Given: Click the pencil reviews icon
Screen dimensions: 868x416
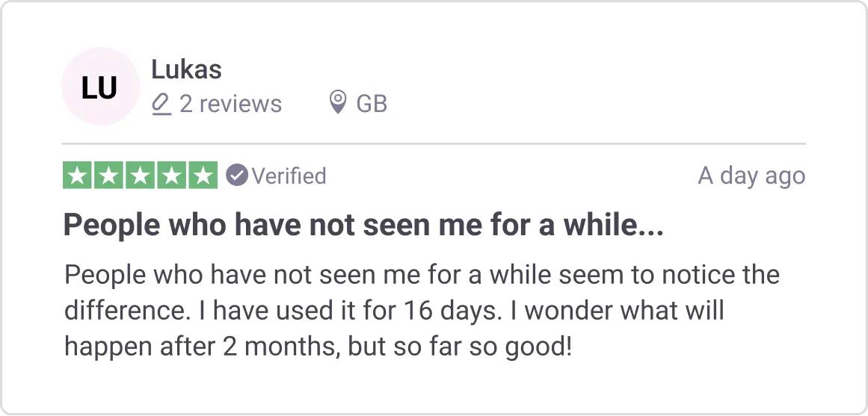Looking at the screenshot, I should click(x=161, y=103).
